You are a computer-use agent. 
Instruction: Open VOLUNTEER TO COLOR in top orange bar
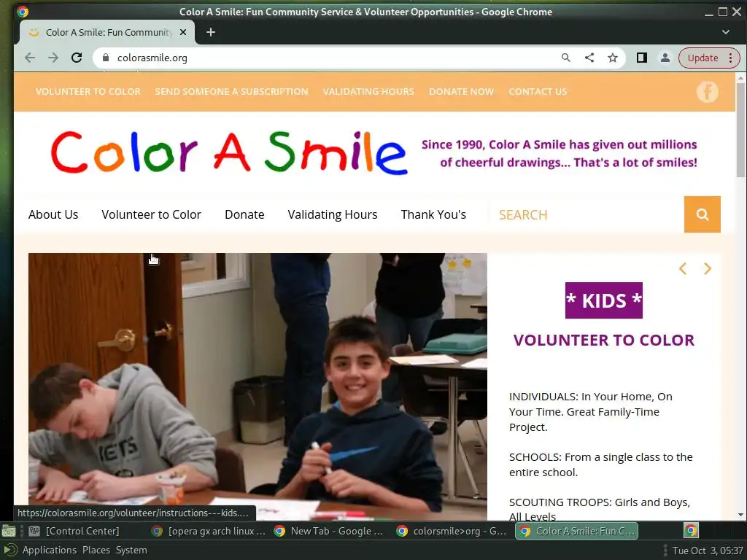pos(88,91)
